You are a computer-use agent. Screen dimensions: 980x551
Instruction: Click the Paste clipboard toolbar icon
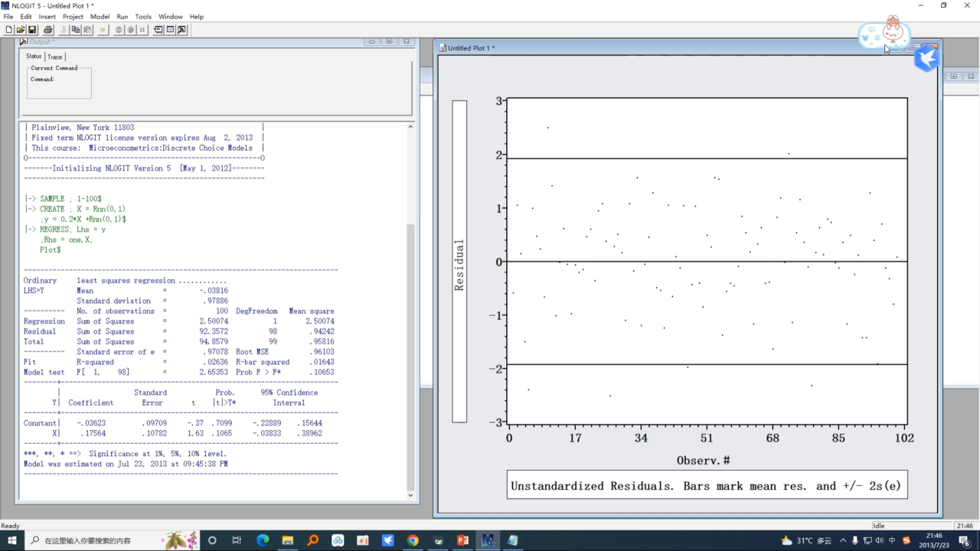87,30
